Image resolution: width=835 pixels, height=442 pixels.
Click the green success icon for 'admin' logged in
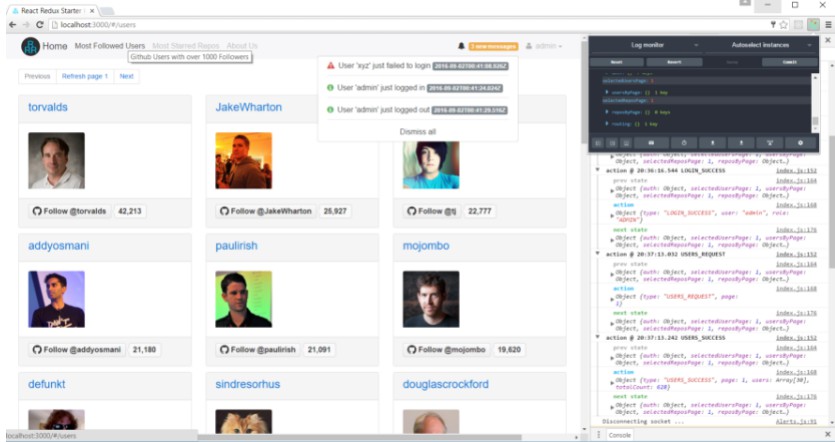(331, 87)
